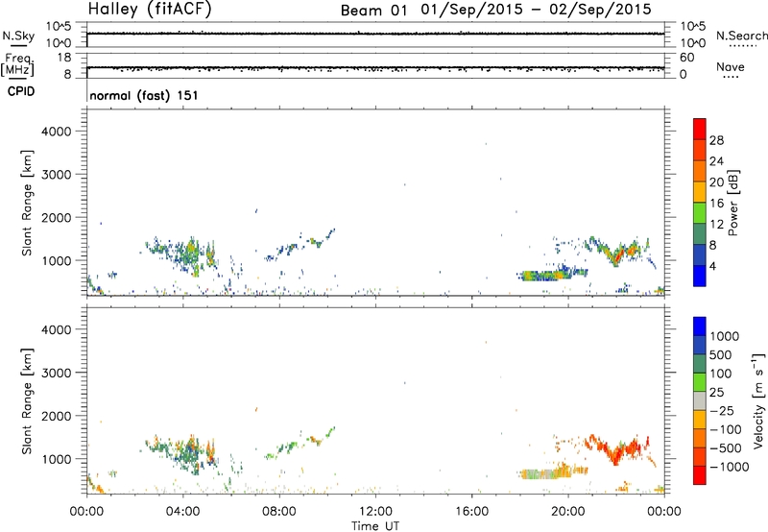Click the red 22:00 echo band in the velocity panel
768x532 pixels.
(617, 448)
